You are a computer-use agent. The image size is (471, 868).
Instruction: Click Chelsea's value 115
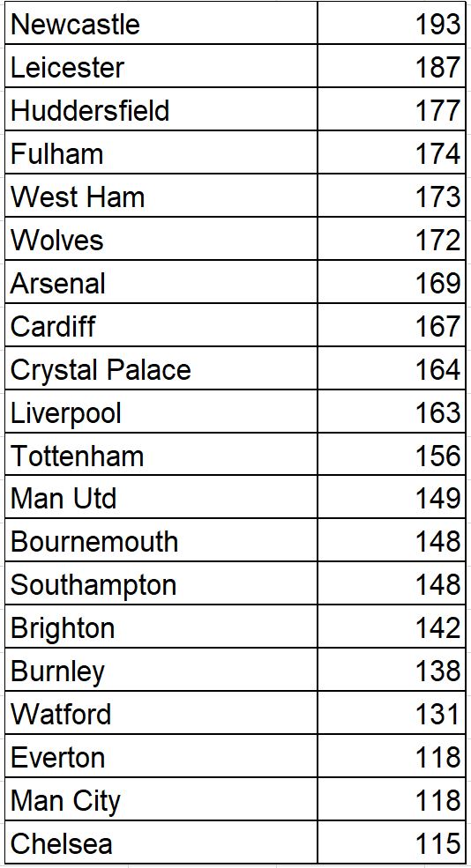[x=392, y=842]
